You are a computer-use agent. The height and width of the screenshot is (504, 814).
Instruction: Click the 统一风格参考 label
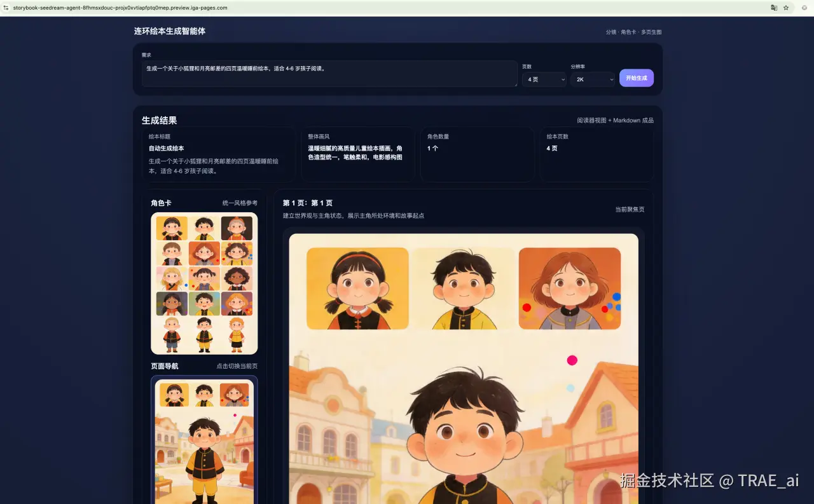[240, 203]
